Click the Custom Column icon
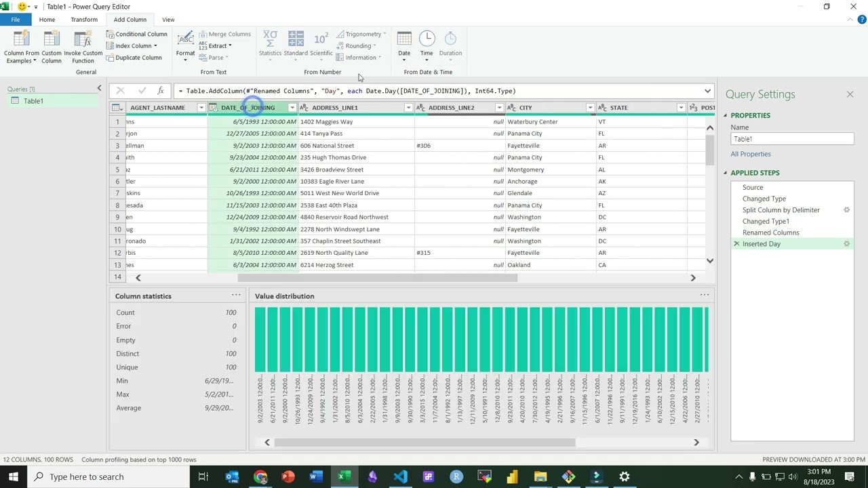Viewport: 868px width, 488px height. click(x=52, y=39)
